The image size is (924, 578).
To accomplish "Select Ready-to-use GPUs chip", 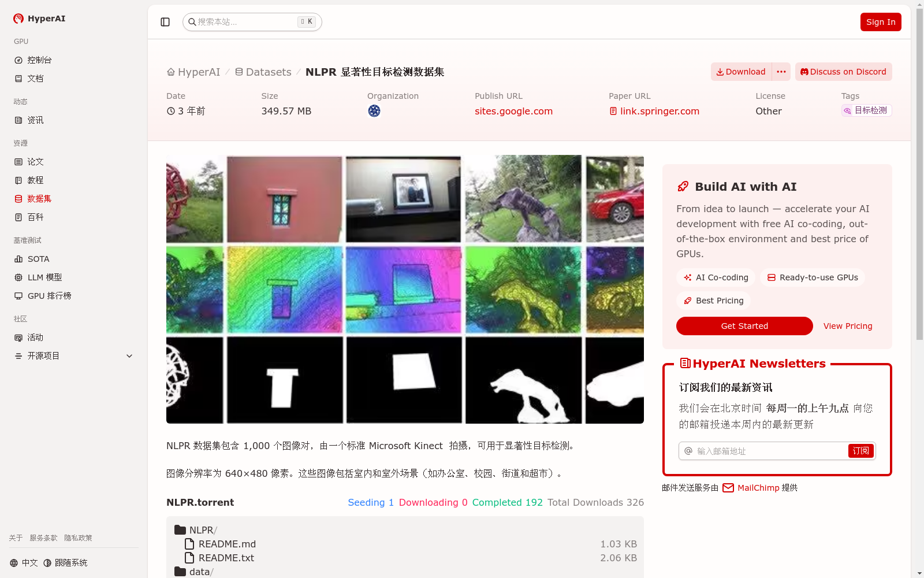I will pyautogui.click(x=813, y=277).
